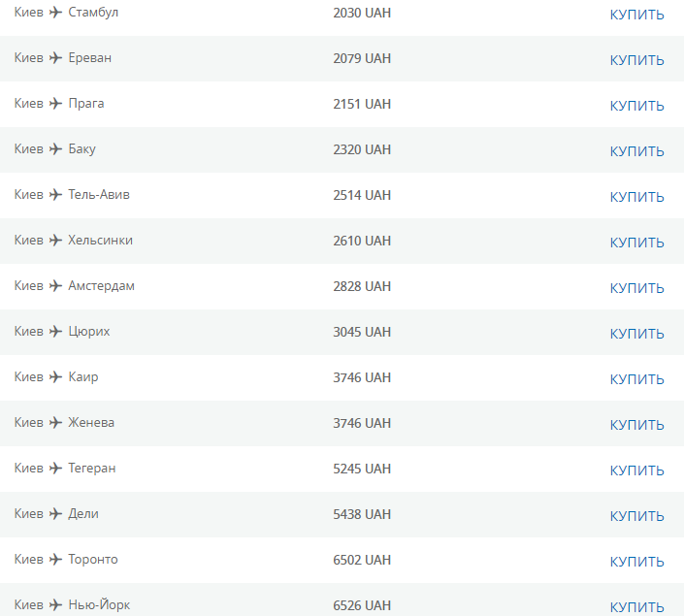Click the plane icon in Амстердам row

pyautogui.click(x=55, y=286)
